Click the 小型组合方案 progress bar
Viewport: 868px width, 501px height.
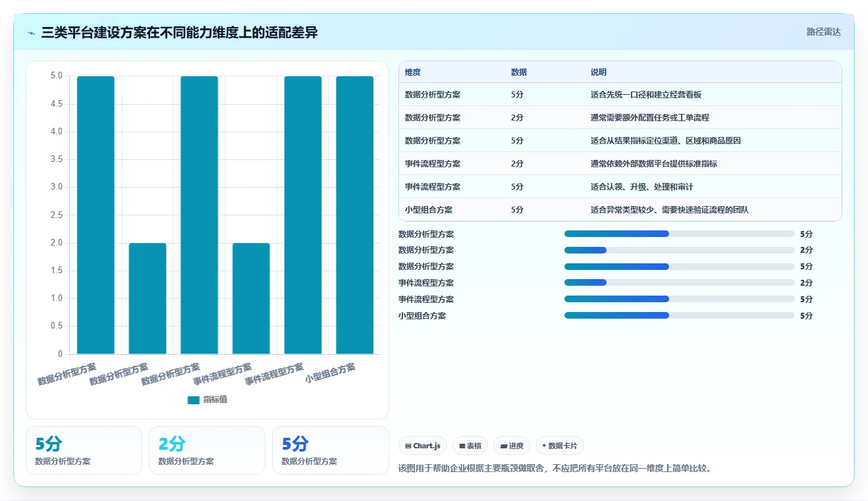680,315
